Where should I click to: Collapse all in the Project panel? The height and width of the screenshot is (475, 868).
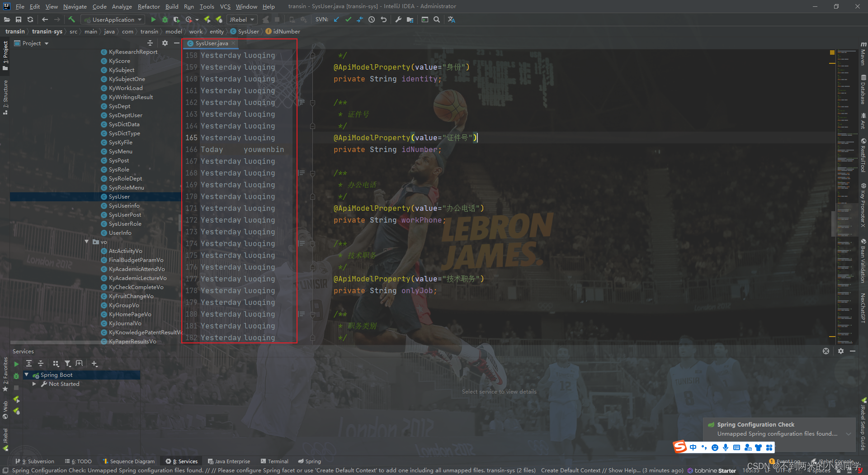tap(150, 43)
